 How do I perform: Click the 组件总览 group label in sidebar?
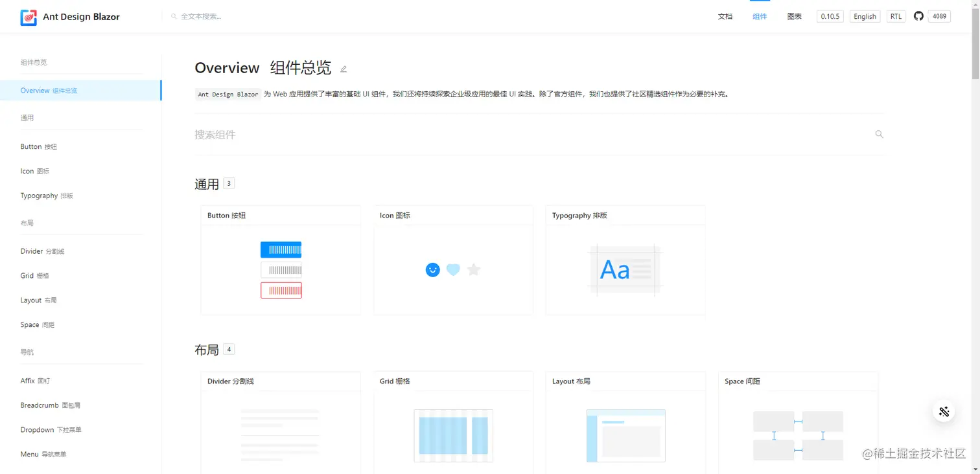(34, 62)
